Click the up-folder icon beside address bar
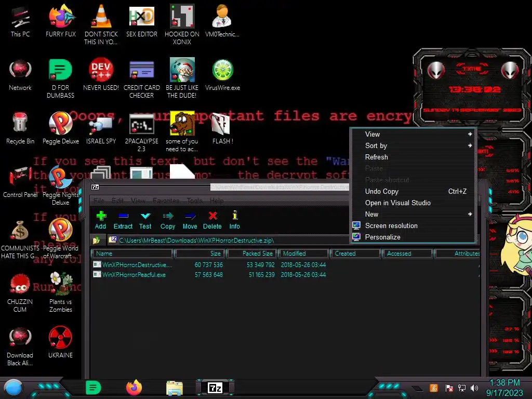 pyautogui.click(x=96, y=241)
